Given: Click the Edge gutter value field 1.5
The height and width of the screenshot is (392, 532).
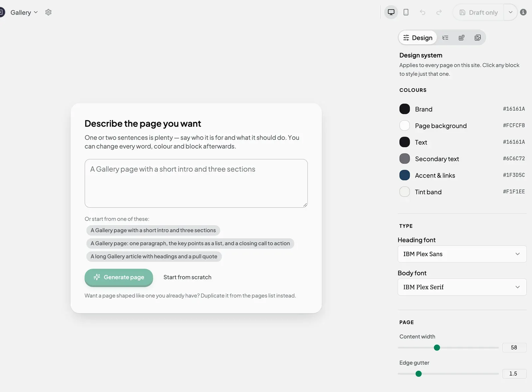Looking at the screenshot, I should (x=514, y=374).
